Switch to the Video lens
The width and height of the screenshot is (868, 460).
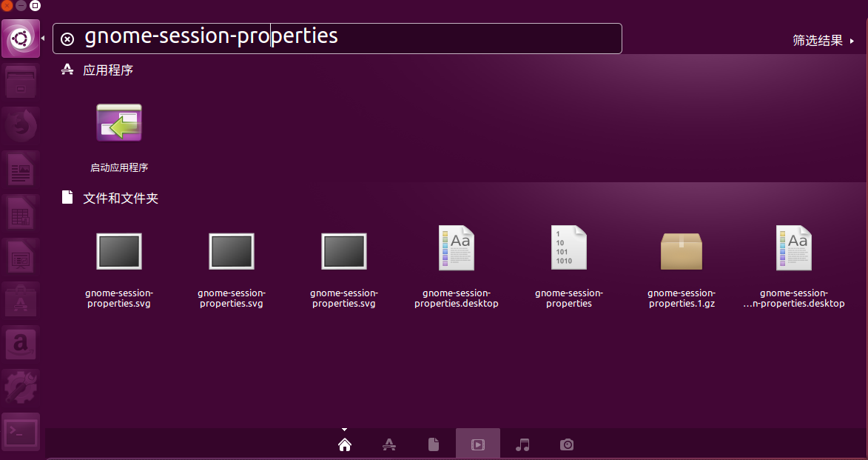click(478, 444)
